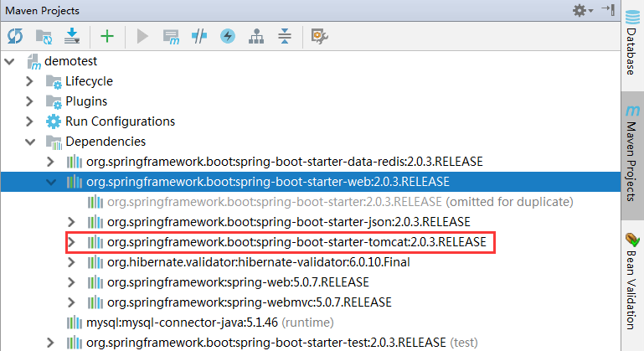
Task: Select Maven Projects side tab
Action: pyautogui.click(x=632, y=154)
